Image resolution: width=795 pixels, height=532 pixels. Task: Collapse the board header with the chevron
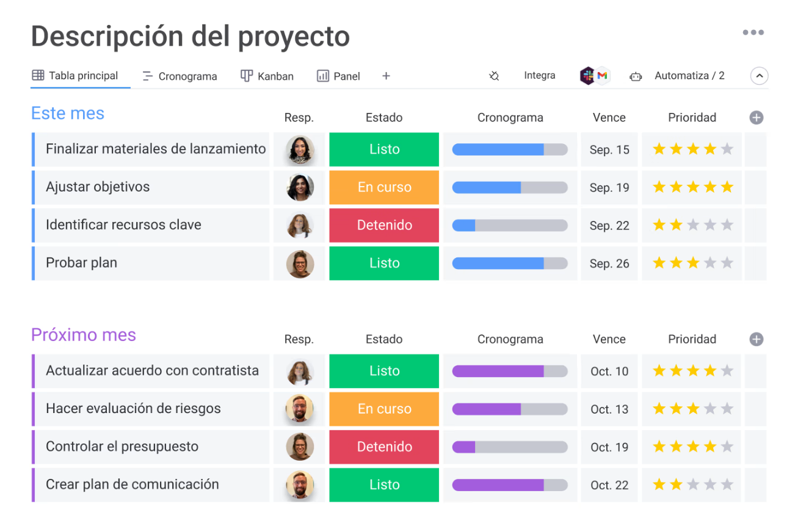coord(759,76)
